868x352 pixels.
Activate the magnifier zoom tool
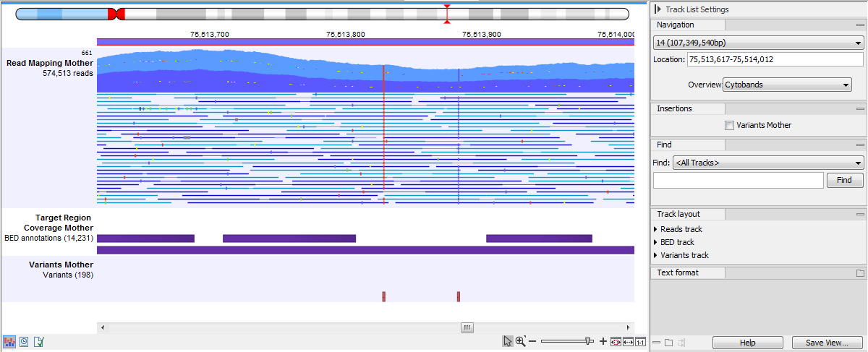tap(521, 341)
